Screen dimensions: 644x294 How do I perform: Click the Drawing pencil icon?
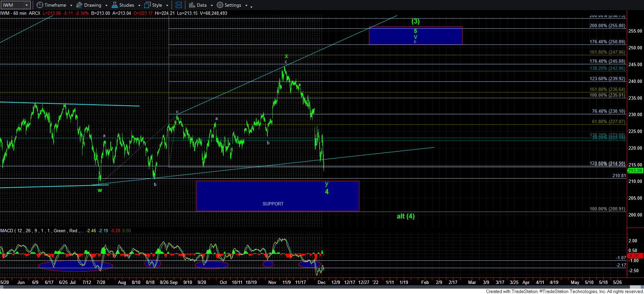(79, 5)
